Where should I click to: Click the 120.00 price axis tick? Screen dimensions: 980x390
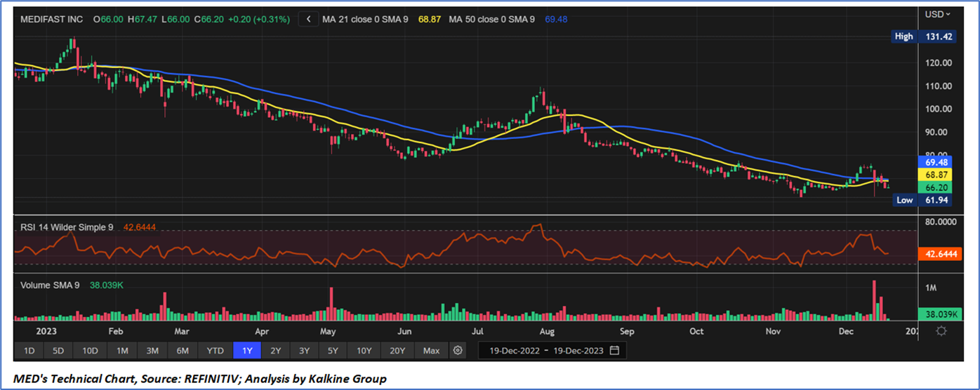[x=939, y=62]
